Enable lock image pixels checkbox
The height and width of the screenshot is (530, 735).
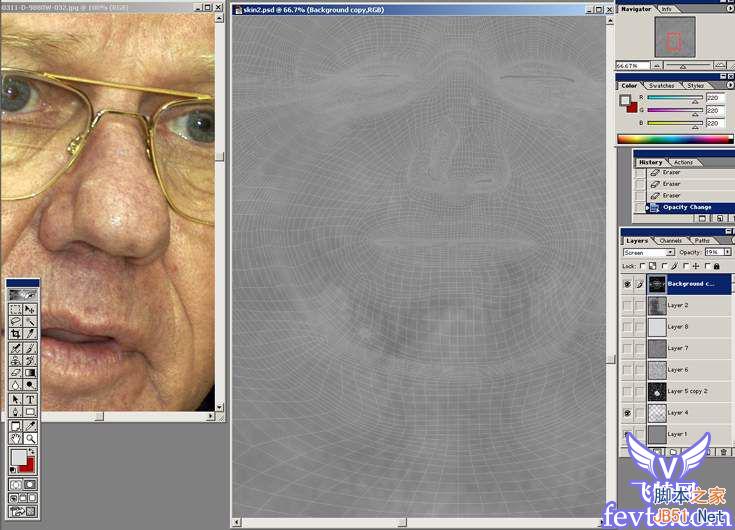pos(664,266)
